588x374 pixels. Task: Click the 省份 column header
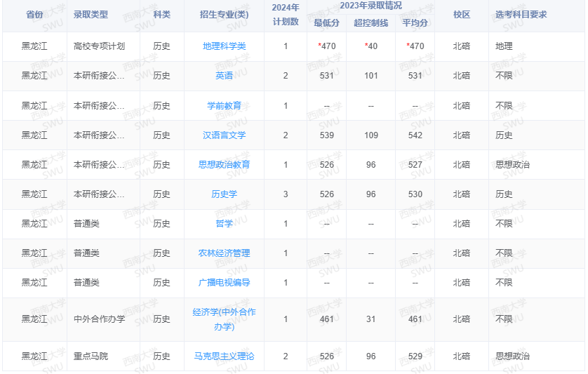click(x=34, y=15)
